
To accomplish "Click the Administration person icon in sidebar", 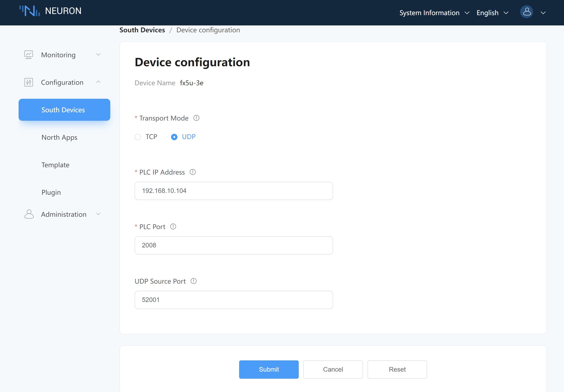I will click(29, 214).
